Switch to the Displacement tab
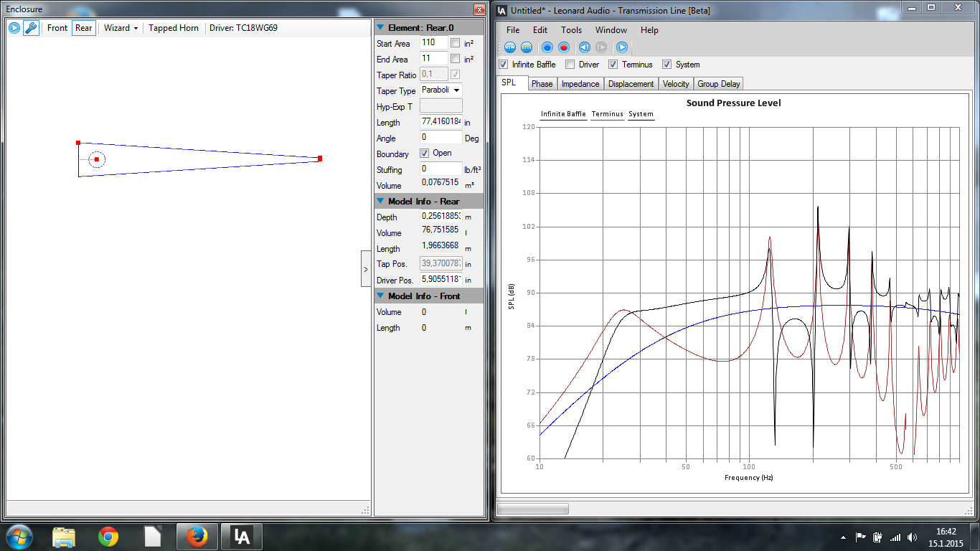This screenshot has width=980, height=551. point(631,84)
